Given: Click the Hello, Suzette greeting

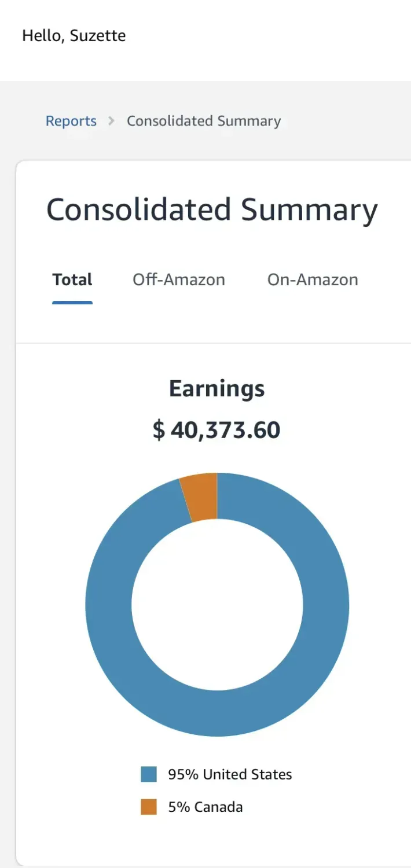Looking at the screenshot, I should point(74,36).
